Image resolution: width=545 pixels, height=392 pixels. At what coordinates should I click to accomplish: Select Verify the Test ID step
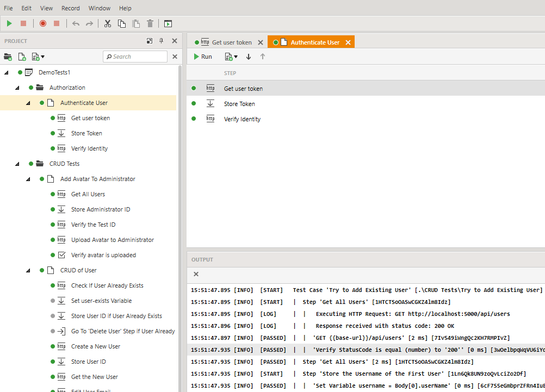93,225
